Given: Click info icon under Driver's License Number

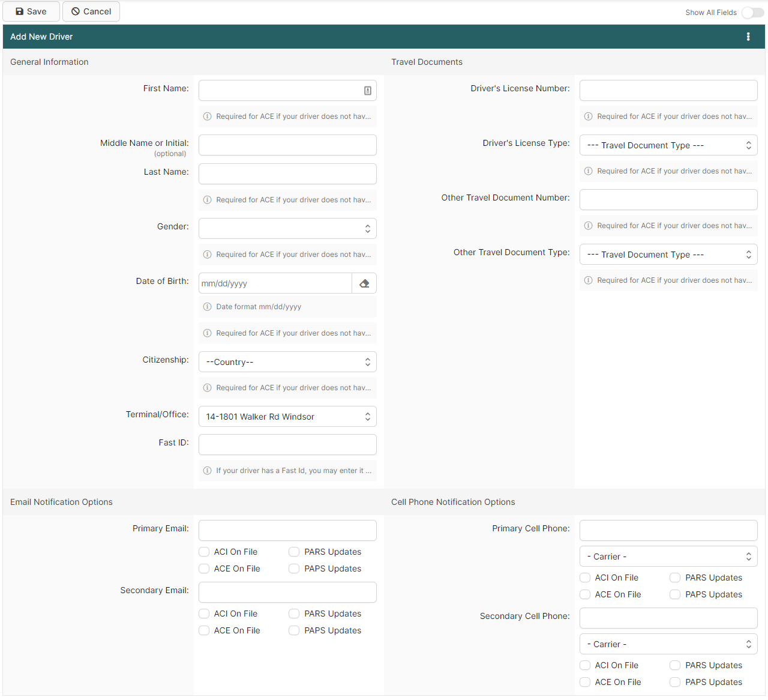Looking at the screenshot, I should (589, 116).
